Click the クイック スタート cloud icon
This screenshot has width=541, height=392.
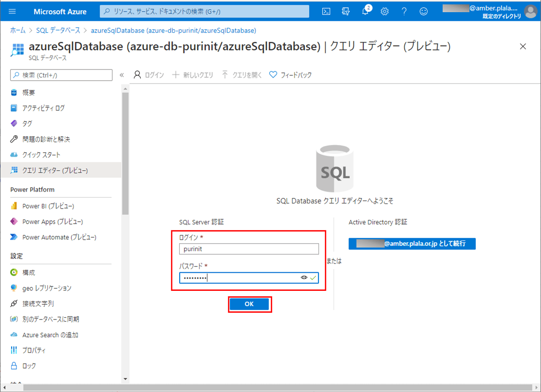[14, 155]
